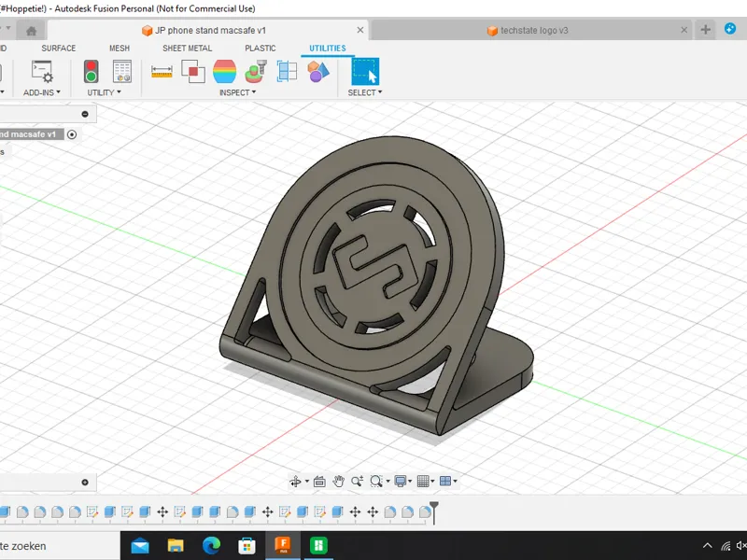Viewport: 747px width, 560px height.
Task: Open the INSPECT dropdown menu
Action: (237, 92)
